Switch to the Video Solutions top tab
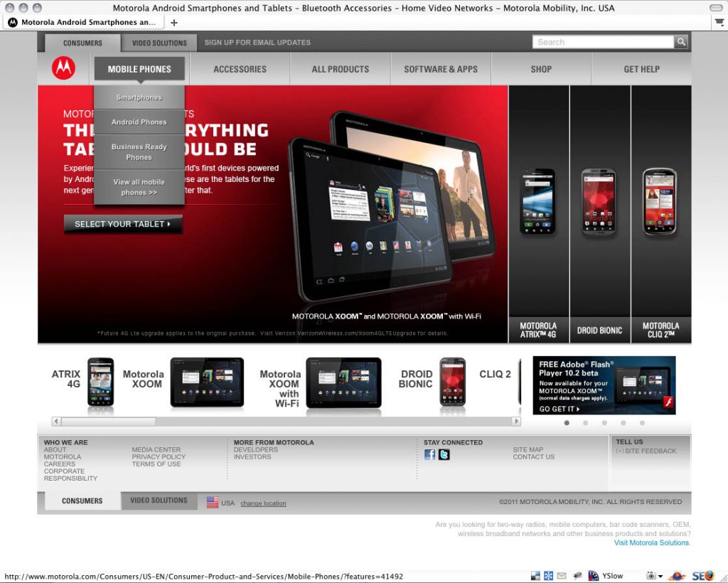Viewport: 728px width, 583px height. pyautogui.click(x=159, y=43)
